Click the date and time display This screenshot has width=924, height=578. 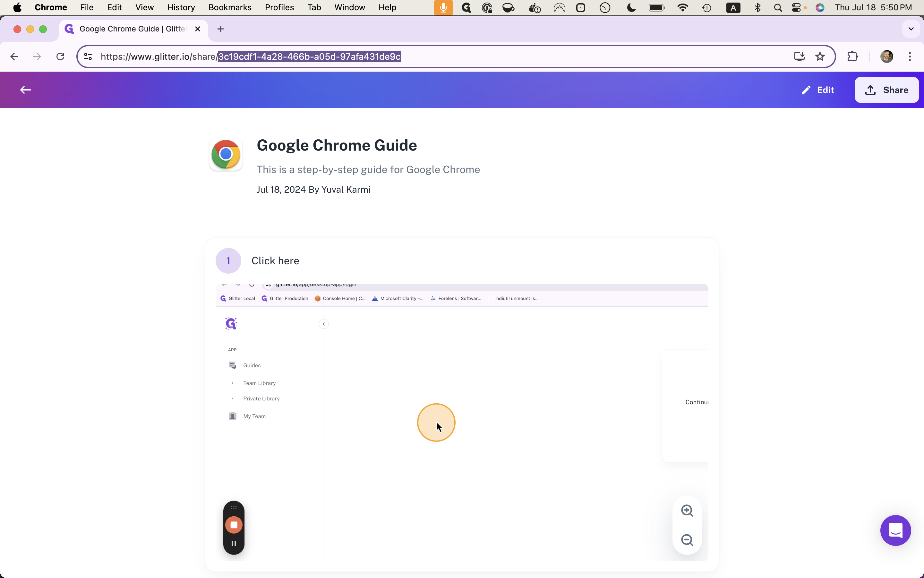(873, 8)
